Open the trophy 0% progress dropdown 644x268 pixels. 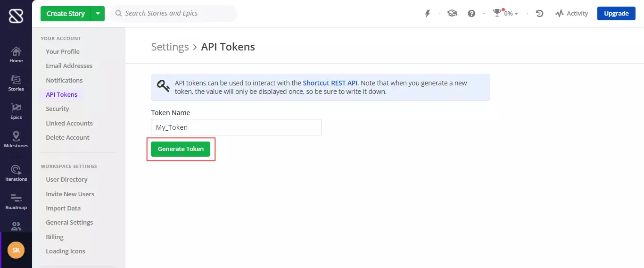(x=506, y=14)
